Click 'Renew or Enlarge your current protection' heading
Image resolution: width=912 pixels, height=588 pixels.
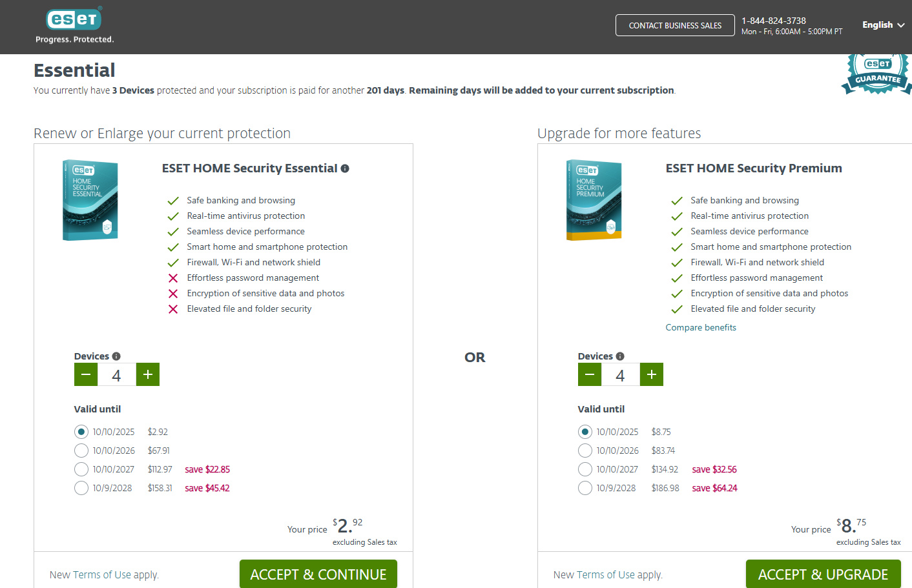point(162,133)
